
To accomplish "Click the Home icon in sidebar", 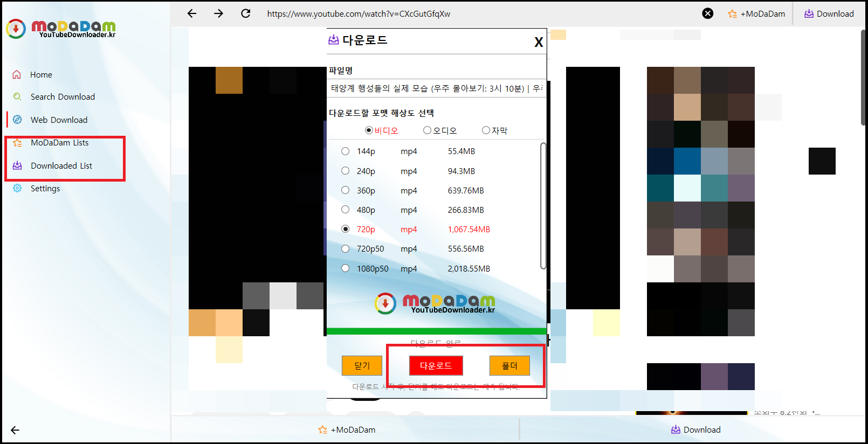I will (17, 74).
